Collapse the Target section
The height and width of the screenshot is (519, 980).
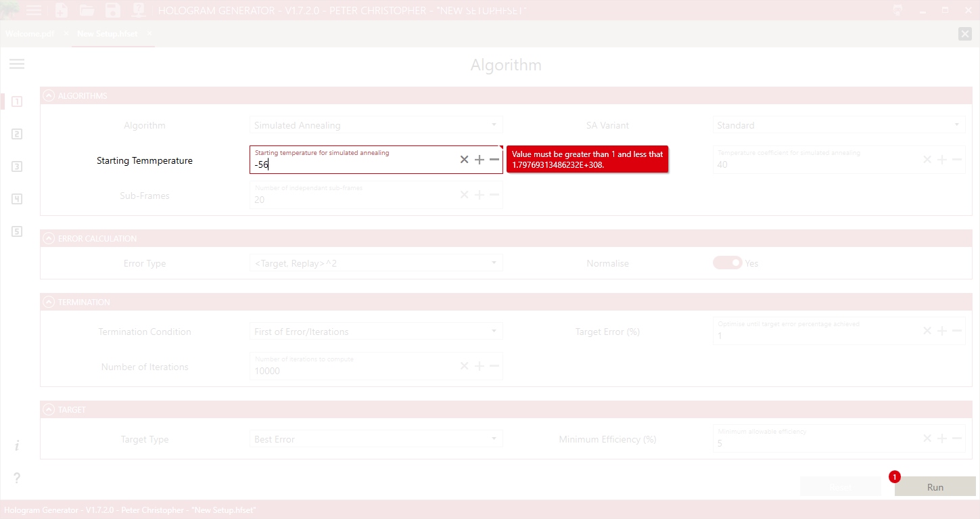[x=49, y=409]
